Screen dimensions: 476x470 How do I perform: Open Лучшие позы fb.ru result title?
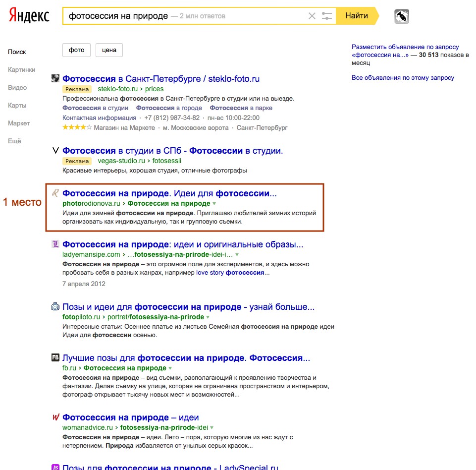[186, 358]
